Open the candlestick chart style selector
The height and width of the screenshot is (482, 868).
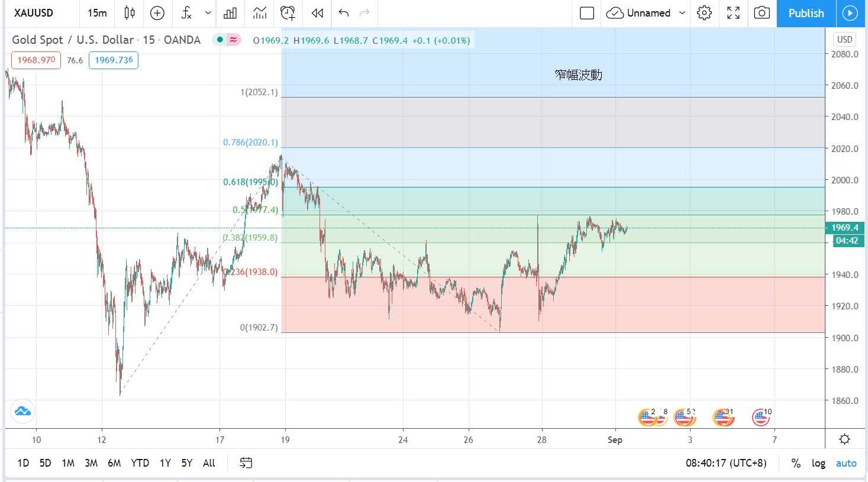point(130,13)
